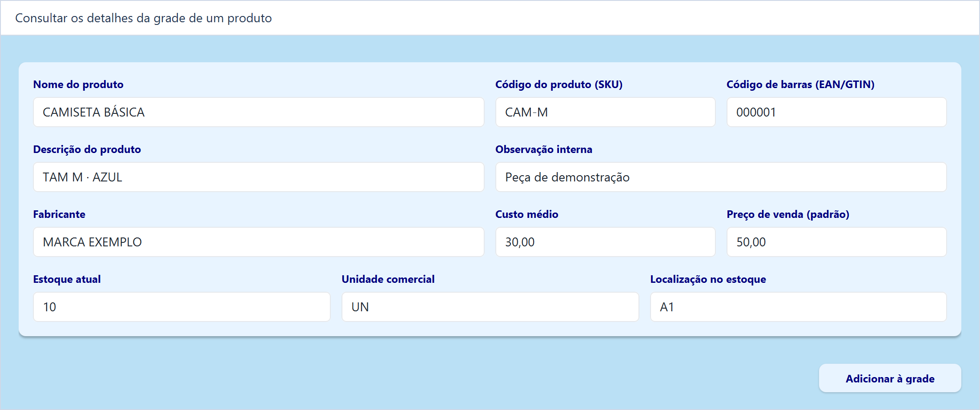
Task: Click the page title 'Consultar os detalhes da grade de um produto'
Action: pos(144,18)
